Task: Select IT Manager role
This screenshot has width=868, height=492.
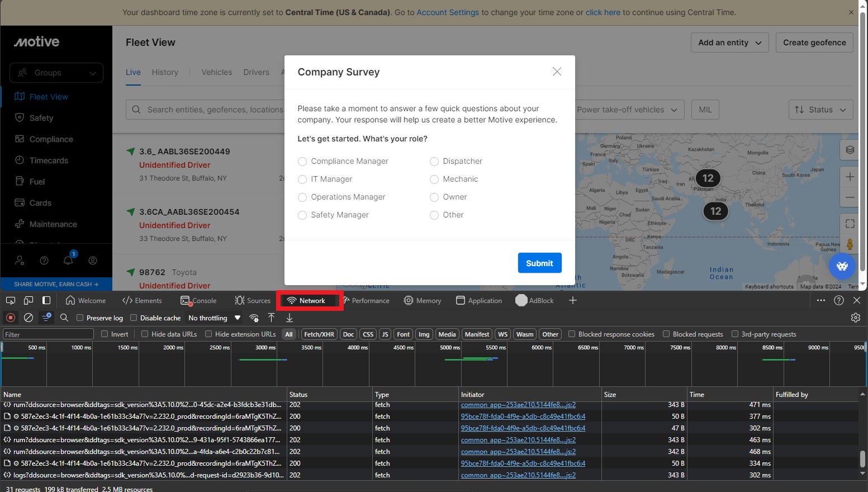Action: [x=302, y=179]
